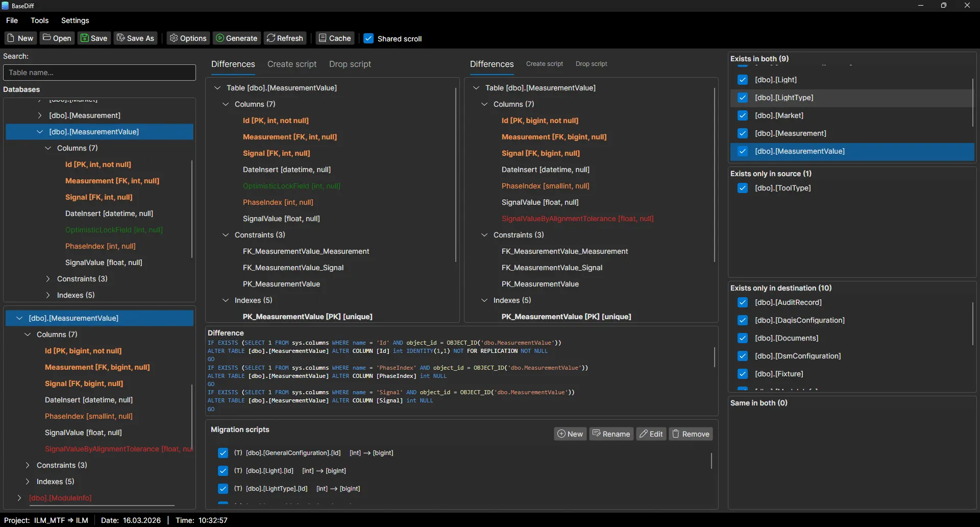
Task: Click the Refresh icon
Action: point(271,38)
